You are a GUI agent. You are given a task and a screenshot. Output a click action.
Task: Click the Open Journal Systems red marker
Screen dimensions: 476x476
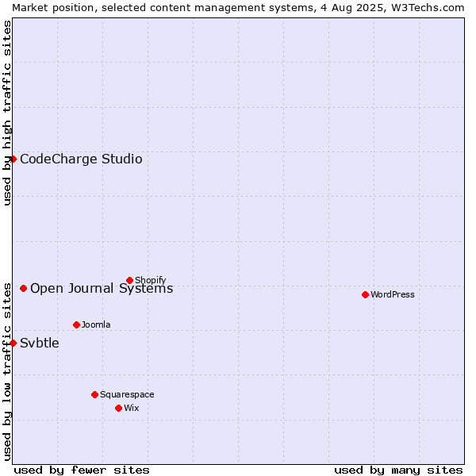click(x=23, y=289)
